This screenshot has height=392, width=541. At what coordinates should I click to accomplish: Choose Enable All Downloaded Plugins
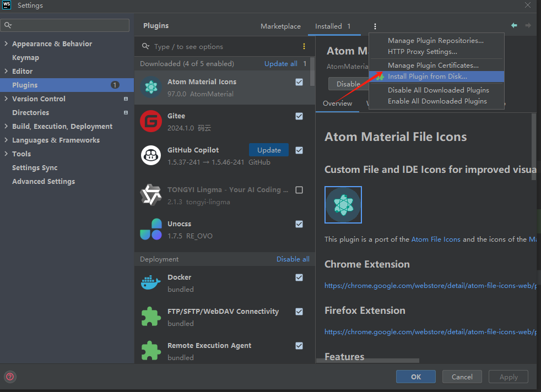coord(436,101)
